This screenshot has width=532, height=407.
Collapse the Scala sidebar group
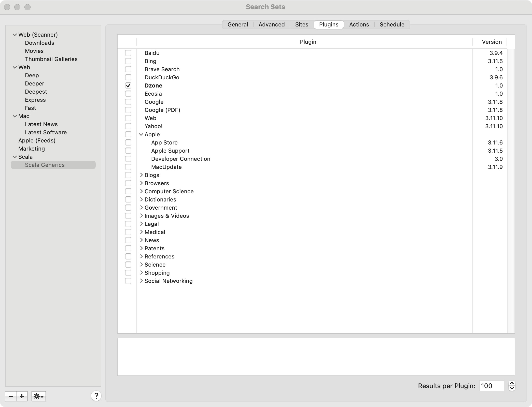(x=15, y=157)
